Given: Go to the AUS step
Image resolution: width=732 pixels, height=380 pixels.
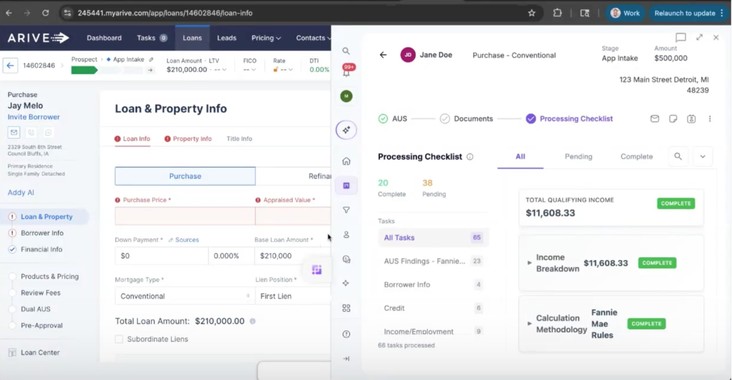Looking at the screenshot, I should click(x=393, y=119).
